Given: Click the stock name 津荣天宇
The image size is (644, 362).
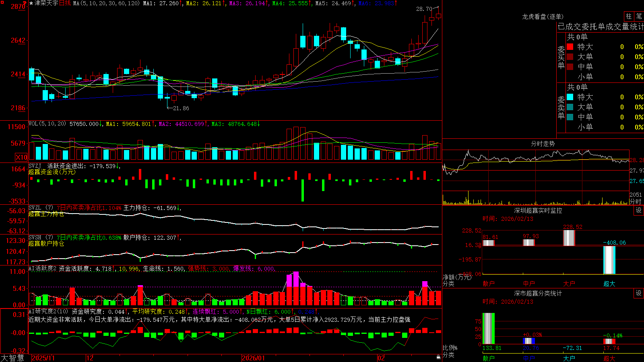Looking at the screenshot, I should (46, 3).
